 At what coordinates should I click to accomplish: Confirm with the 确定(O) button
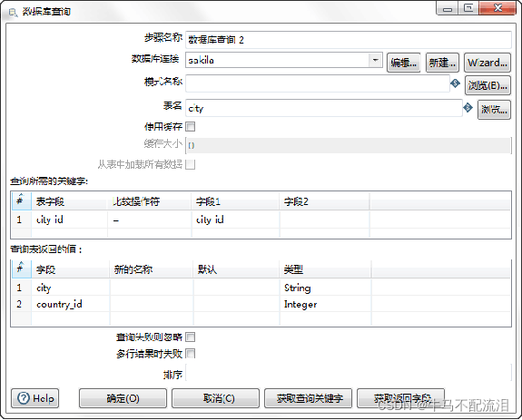[123, 398]
